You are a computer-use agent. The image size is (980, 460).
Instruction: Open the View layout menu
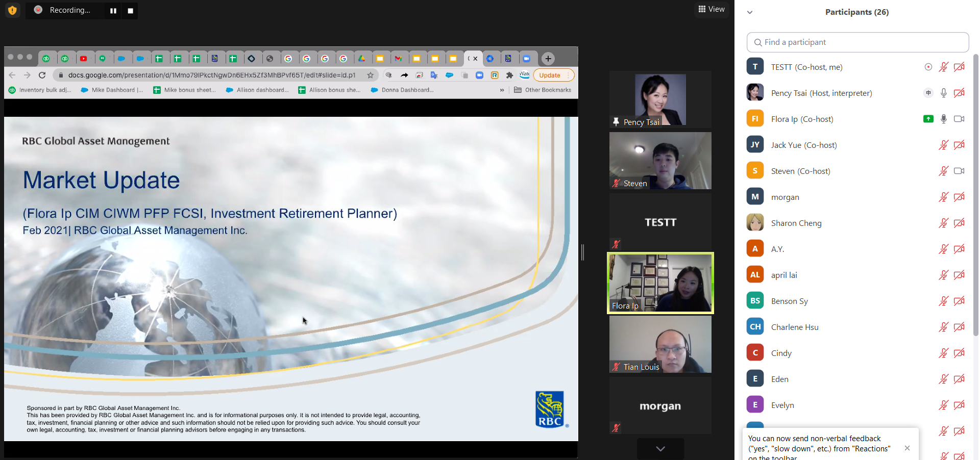712,9
